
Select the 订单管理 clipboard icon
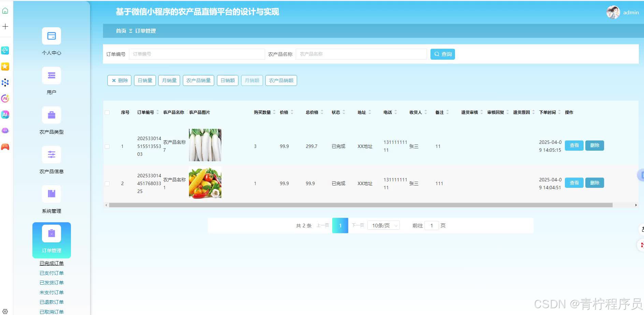[51, 234]
